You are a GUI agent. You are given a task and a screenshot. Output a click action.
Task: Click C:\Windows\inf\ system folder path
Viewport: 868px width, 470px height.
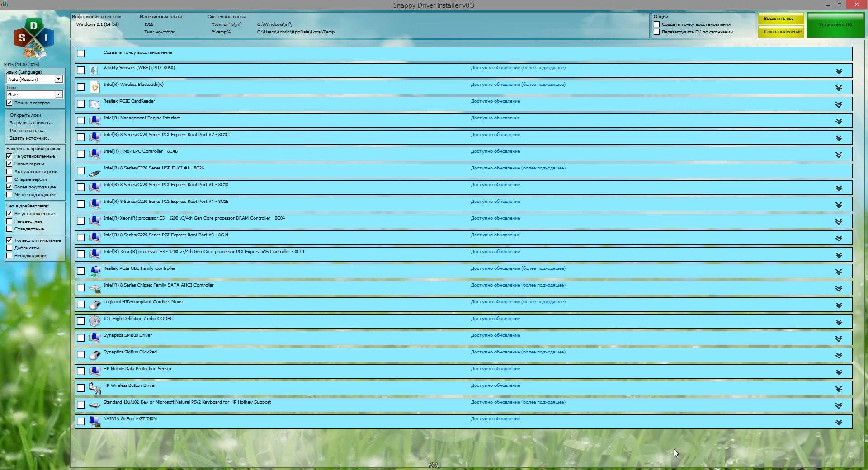coord(274,24)
